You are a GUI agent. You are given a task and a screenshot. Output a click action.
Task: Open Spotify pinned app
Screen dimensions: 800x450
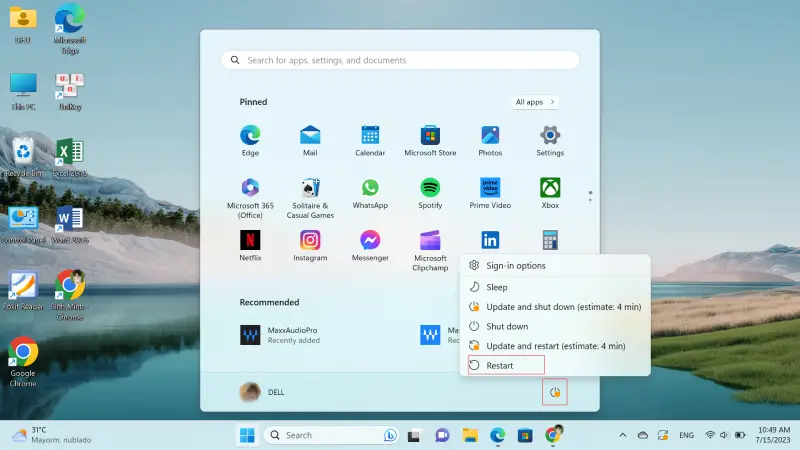click(x=430, y=194)
